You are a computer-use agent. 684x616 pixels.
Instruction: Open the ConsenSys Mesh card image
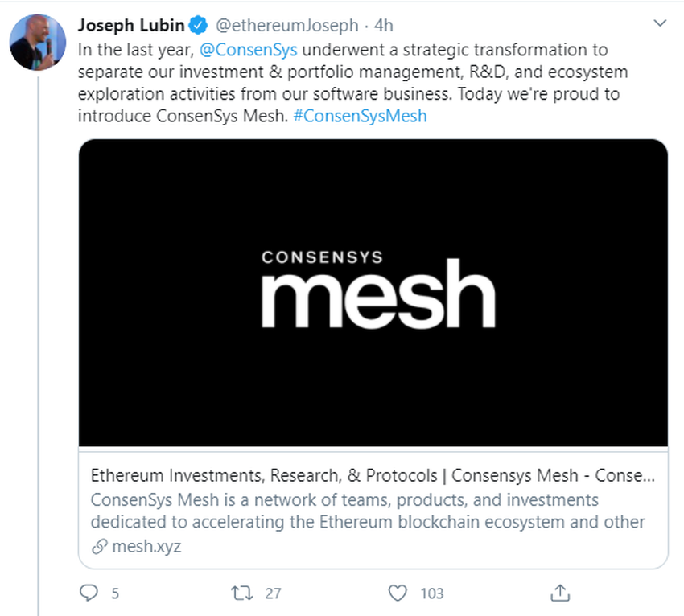373,293
